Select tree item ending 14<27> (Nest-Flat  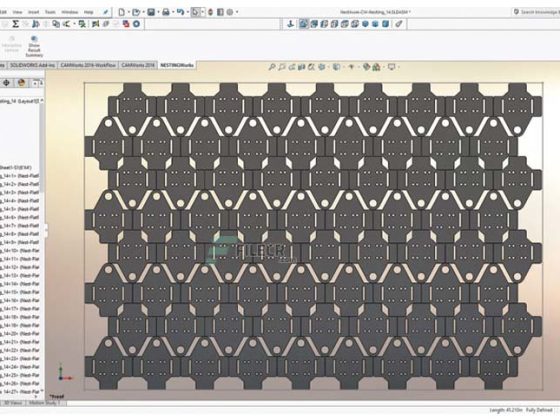[x=20, y=392]
